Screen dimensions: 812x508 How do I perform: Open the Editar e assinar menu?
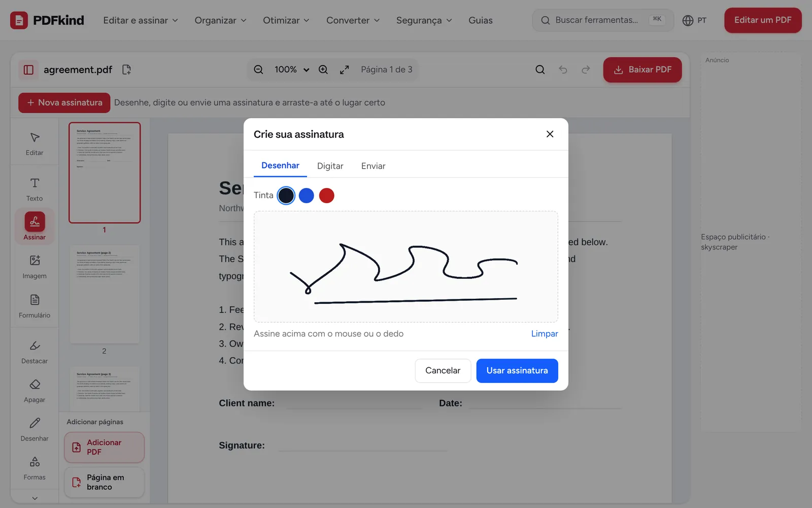(x=141, y=20)
